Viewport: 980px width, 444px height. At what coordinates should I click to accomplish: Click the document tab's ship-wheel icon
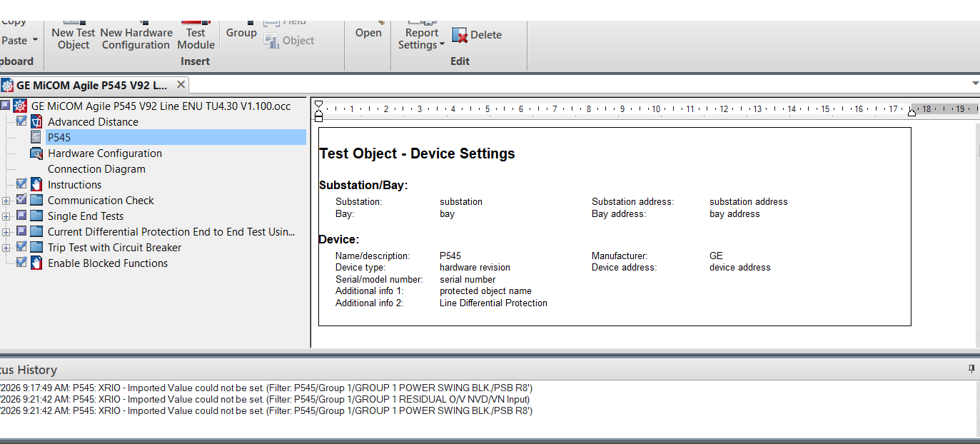[x=7, y=85]
